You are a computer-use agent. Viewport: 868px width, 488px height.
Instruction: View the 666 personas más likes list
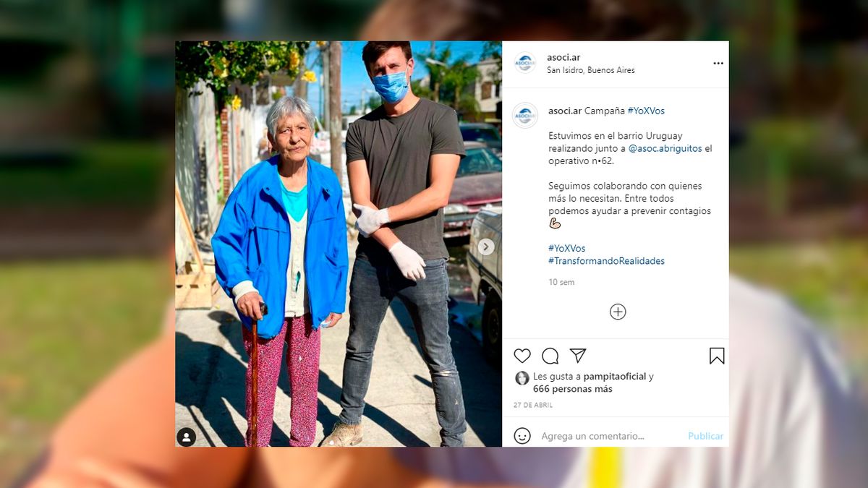pos(573,389)
